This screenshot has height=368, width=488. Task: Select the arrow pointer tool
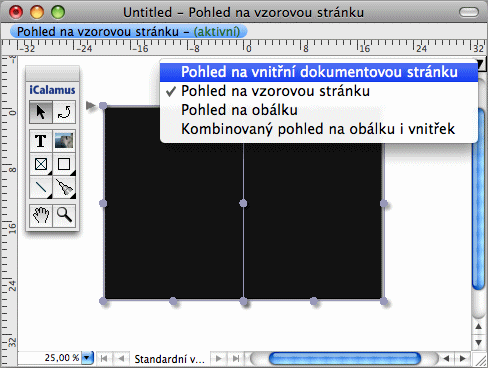pyautogui.click(x=41, y=112)
